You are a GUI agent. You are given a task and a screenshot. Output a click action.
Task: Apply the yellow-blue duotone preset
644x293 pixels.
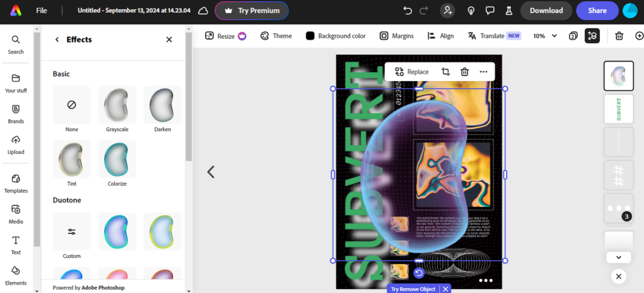tap(162, 232)
